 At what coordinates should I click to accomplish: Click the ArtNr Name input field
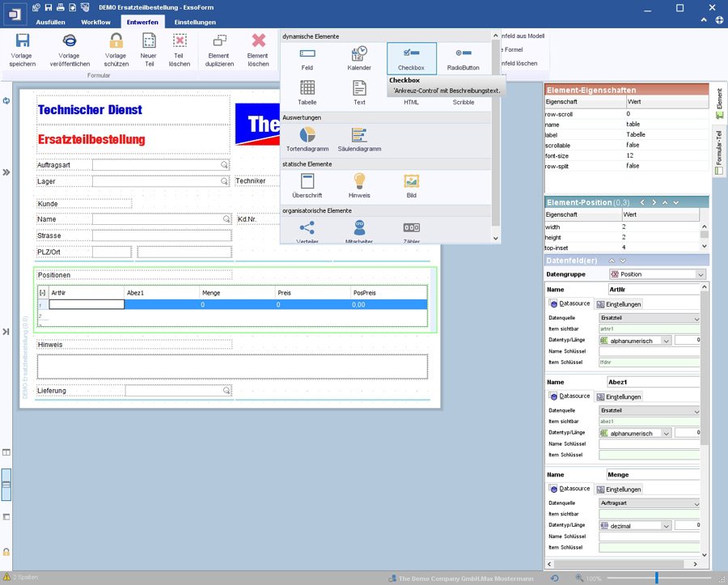654,289
